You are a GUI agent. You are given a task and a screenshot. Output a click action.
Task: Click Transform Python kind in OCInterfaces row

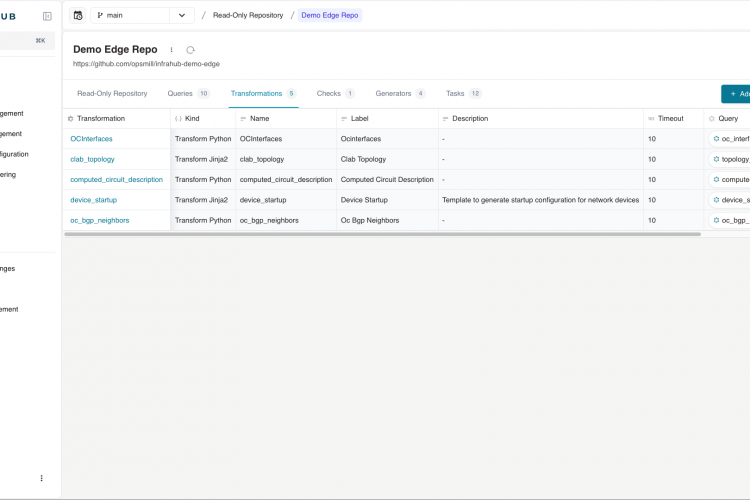[203, 139]
